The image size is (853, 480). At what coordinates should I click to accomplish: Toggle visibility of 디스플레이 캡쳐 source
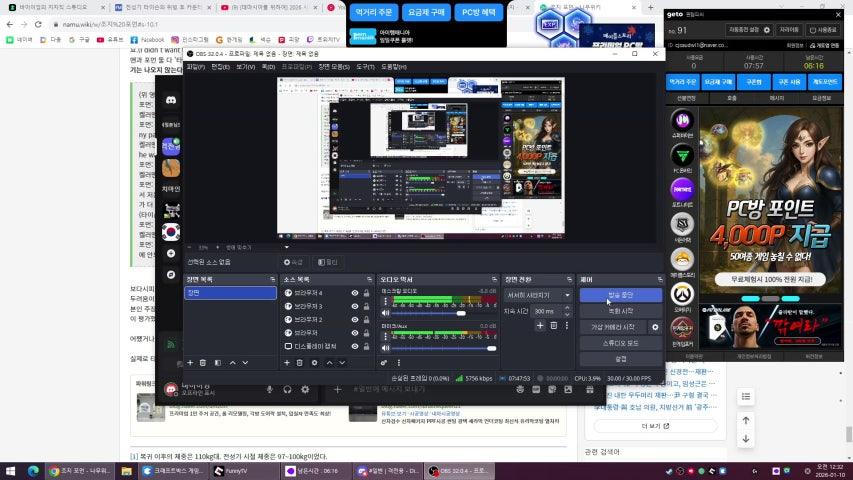354,346
